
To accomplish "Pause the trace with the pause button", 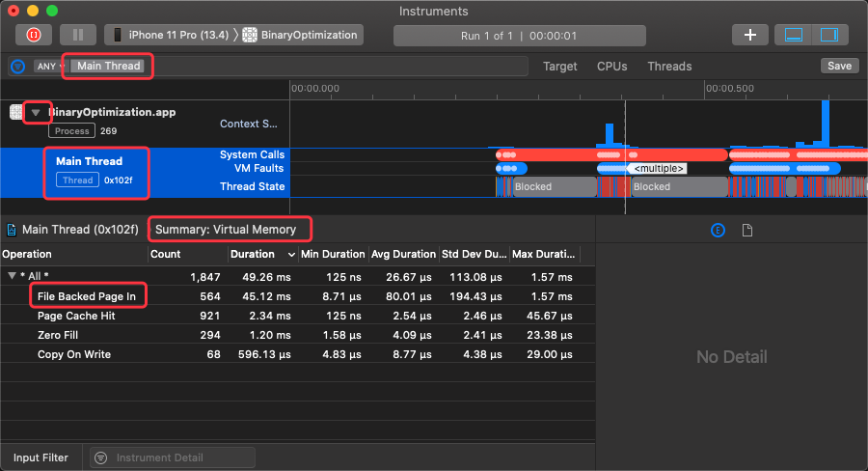I will [x=78, y=35].
